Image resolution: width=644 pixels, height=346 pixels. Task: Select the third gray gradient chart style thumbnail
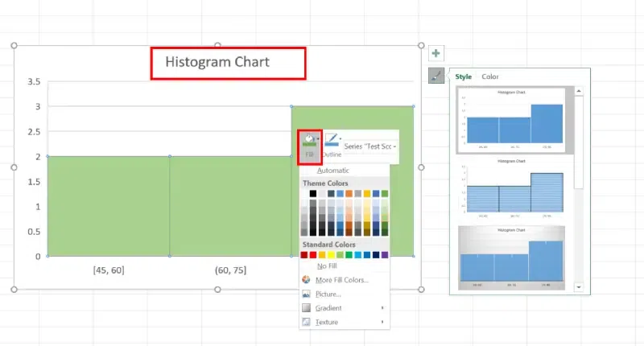[x=511, y=257]
